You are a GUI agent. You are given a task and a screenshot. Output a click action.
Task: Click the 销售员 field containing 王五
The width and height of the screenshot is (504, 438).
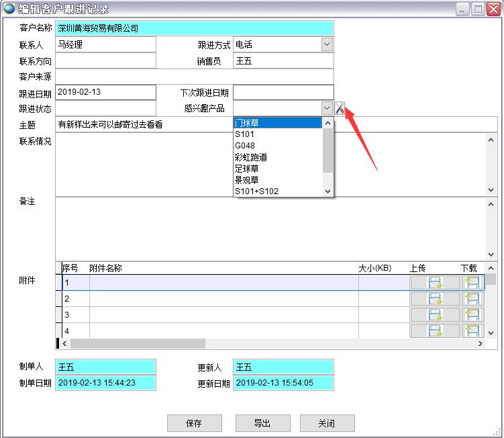tap(283, 60)
